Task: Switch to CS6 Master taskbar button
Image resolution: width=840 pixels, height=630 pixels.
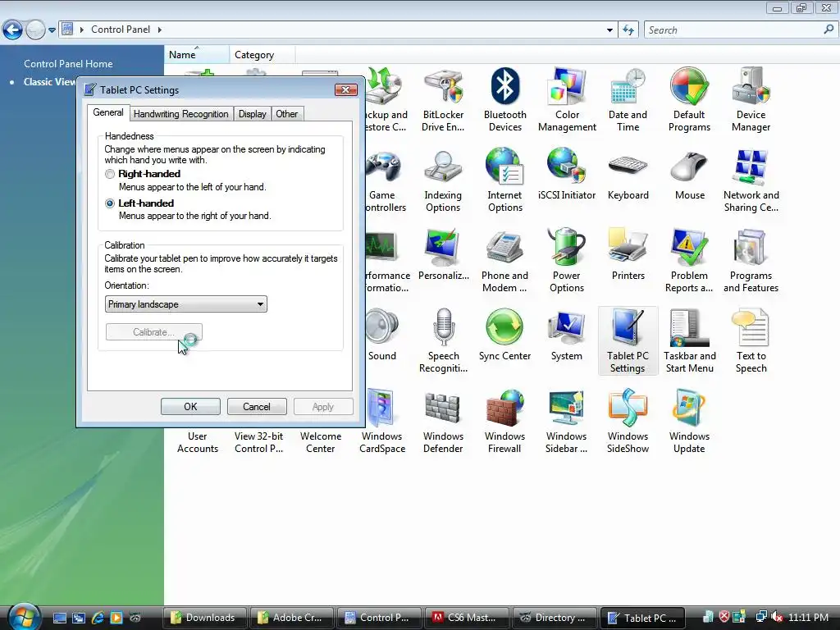Action: 467,618
